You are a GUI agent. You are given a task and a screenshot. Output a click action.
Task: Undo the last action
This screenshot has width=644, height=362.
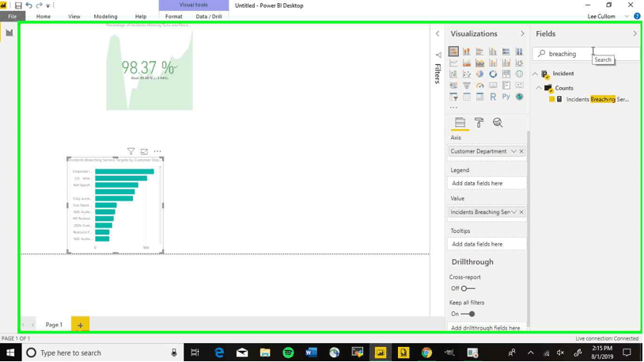pyautogui.click(x=28, y=6)
